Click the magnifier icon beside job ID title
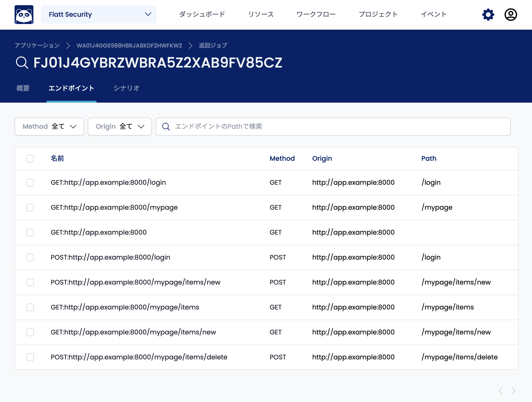The width and height of the screenshot is (532, 402). pyautogui.click(x=22, y=63)
